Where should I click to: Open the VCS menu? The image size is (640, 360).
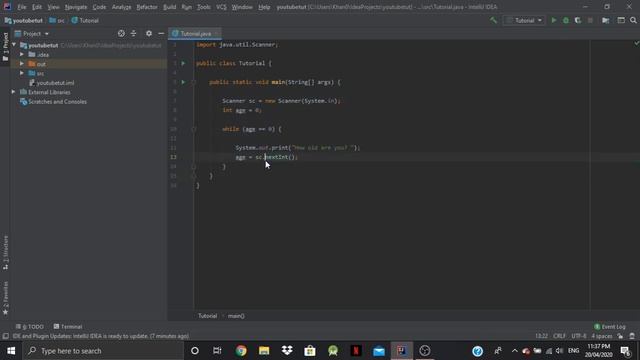click(x=221, y=7)
